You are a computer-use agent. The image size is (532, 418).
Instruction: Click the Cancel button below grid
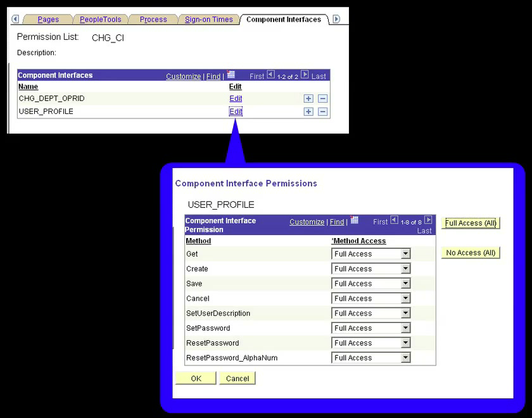(237, 378)
